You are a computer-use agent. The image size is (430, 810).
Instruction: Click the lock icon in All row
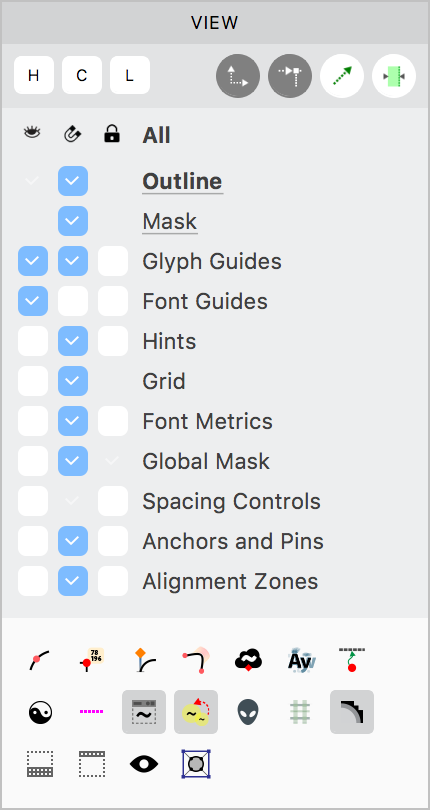[112, 134]
